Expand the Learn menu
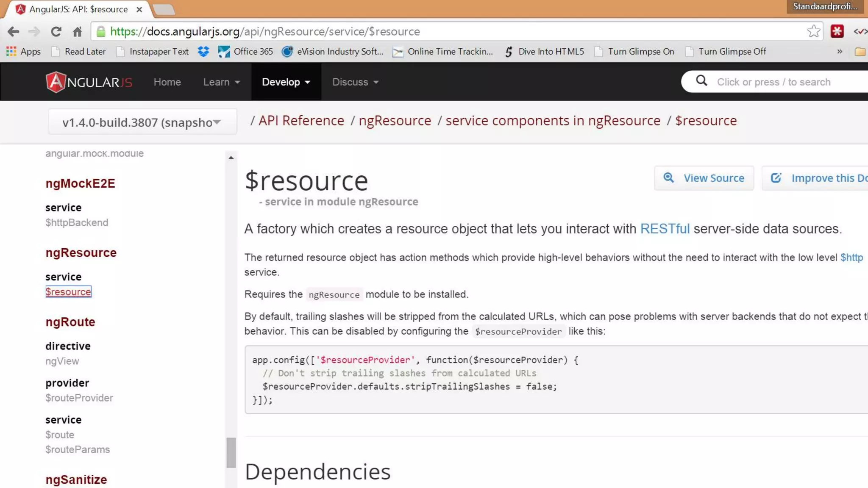The image size is (868, 488). click(221, 82)
